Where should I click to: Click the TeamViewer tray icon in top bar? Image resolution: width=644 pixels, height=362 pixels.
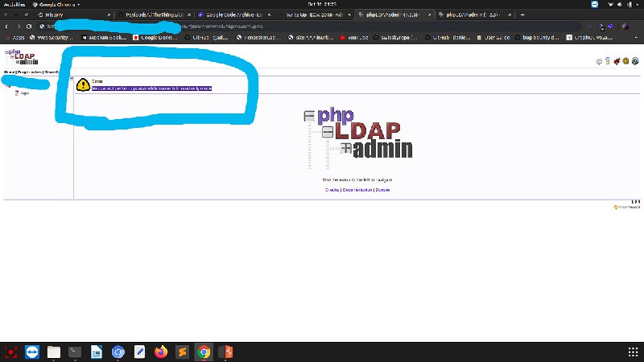click(595, 4)
